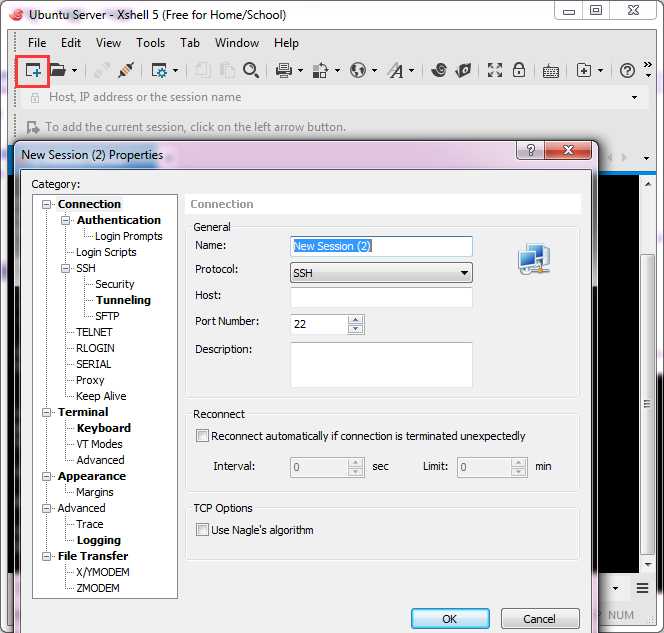Click the Find magnifier toolbar icon

[251, 70]
